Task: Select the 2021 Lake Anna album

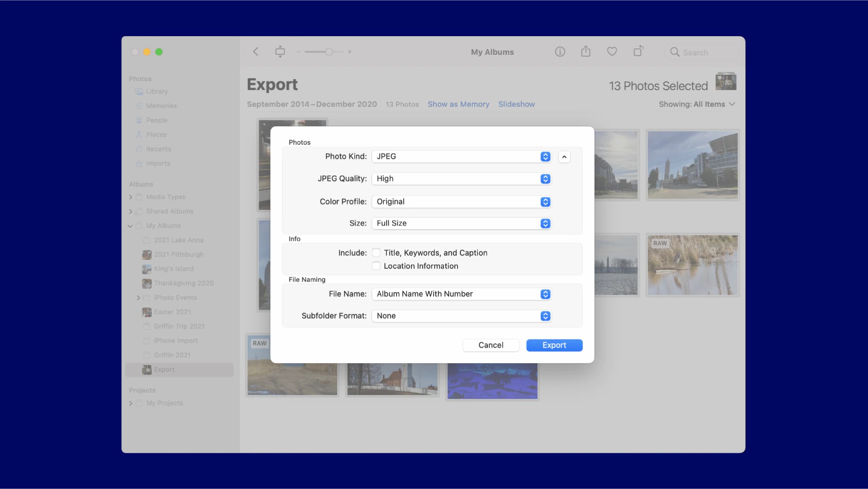Action: [x=179, y=240]
